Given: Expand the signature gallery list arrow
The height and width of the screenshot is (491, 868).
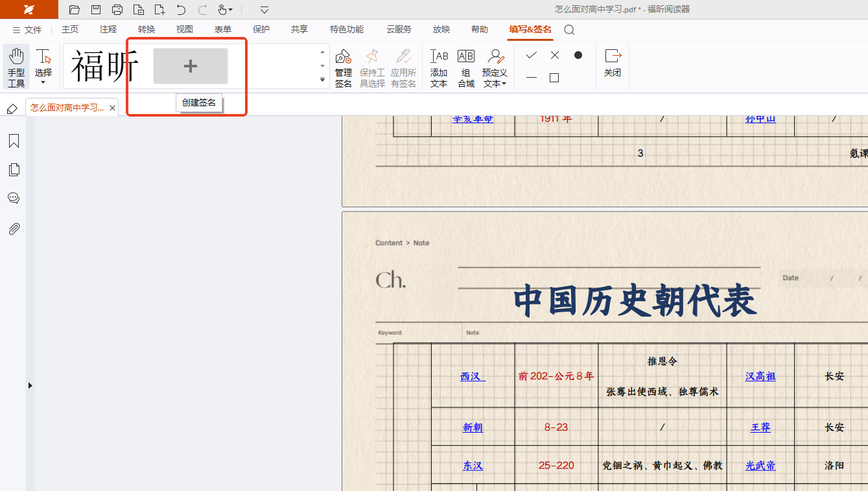Looking at the screenshot, I should pyautogui.click(x=322, y=80).
